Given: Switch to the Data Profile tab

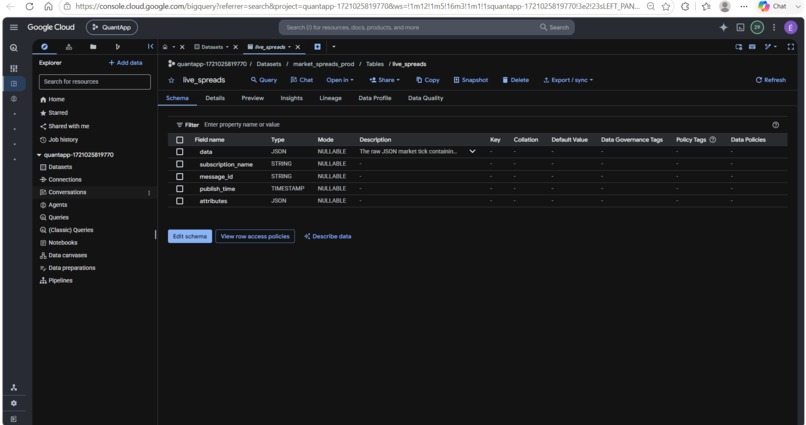Looking at the screenshot, I should [x=375, y=98].
